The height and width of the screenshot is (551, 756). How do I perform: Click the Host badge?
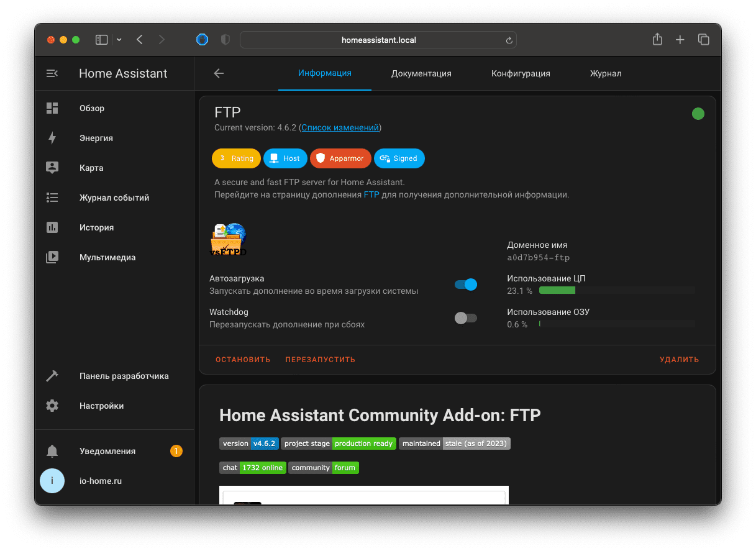click(x=285, y=158)
